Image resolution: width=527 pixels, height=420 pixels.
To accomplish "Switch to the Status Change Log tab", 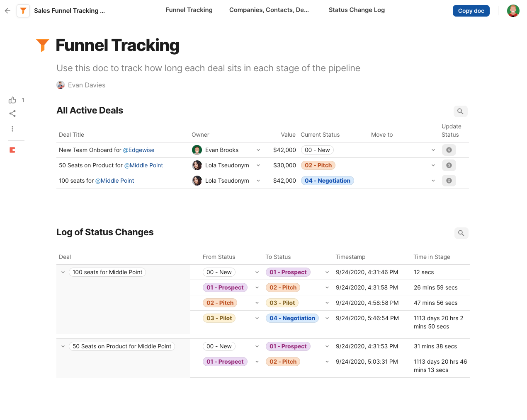I will click(x=357, y=10).
